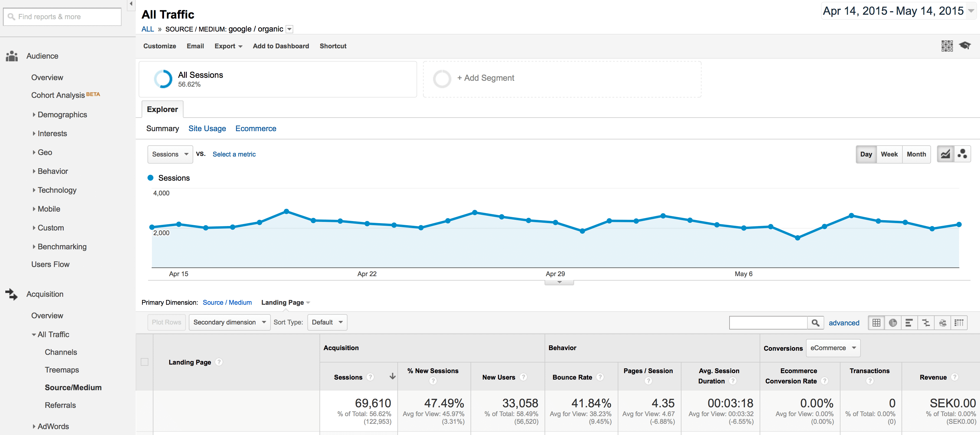
Task: Open the Conversions eCommerce dropdown
Action: coord(833,348)
